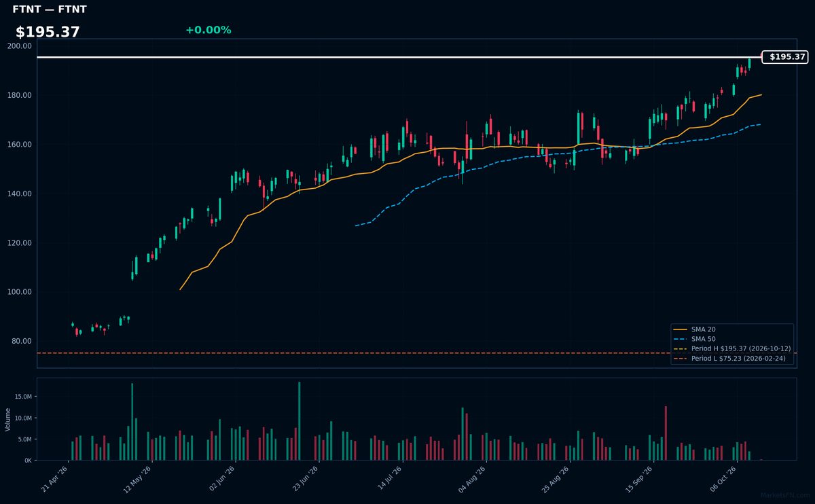Click the 15 Sep '26 date label
This screenshot has width=815, height=504.
pos(640,480)
